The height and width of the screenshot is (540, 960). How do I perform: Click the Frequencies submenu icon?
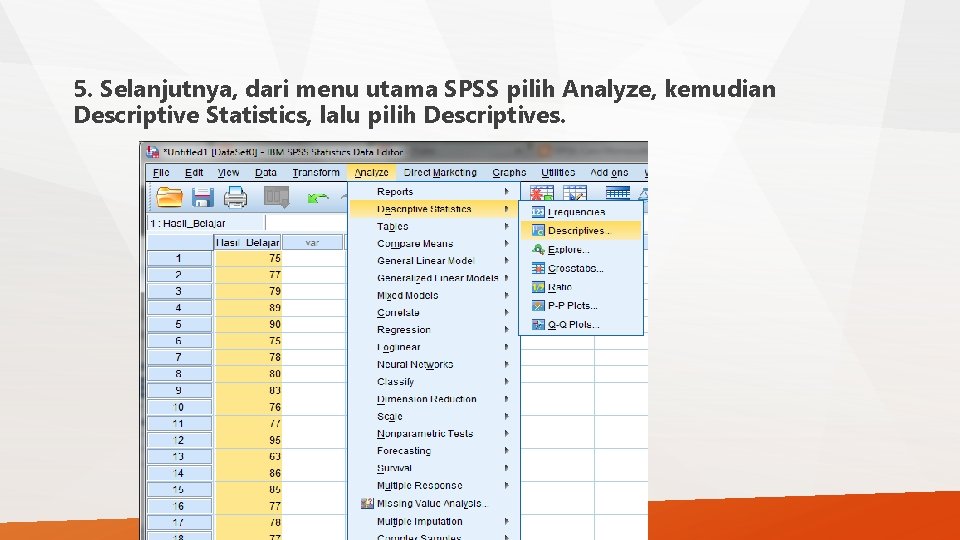(538, 212)
